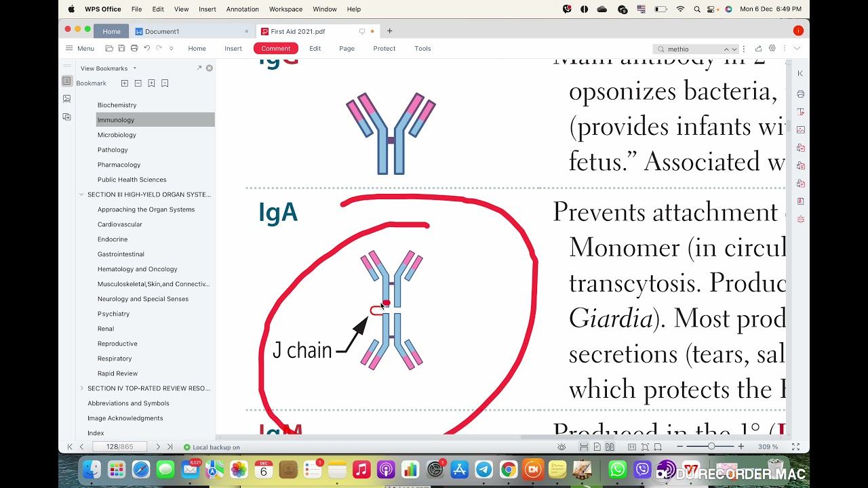Open the thumbnails panel sidebar icon
Screen dimensions: 868x488
(x=66, y=99)
